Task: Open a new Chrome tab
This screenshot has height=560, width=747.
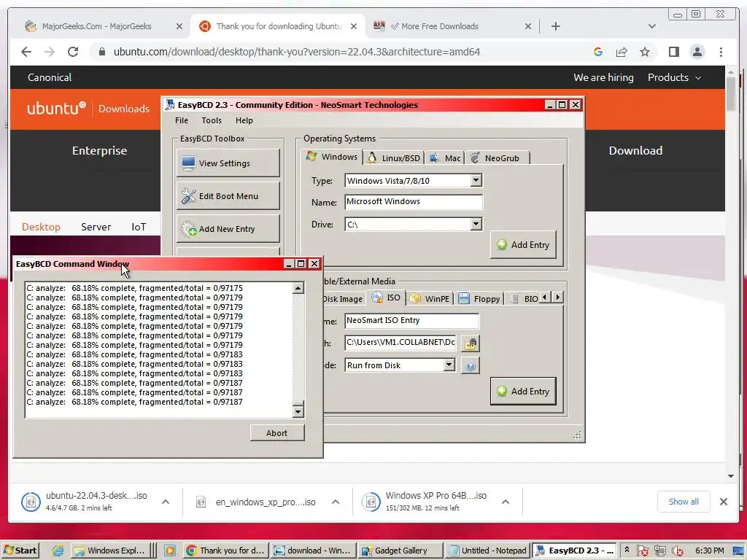Action: click(555, 26)
